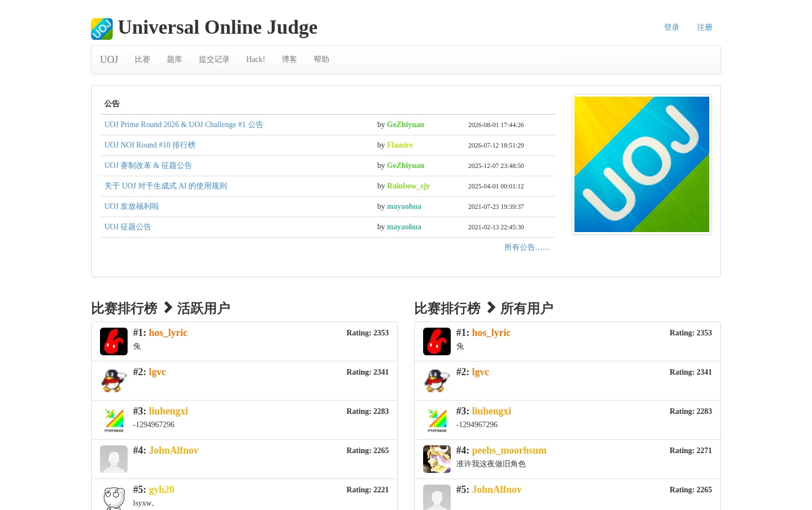Open the 博客 blog menu item
812x510 pixels.
pos(289,59)
